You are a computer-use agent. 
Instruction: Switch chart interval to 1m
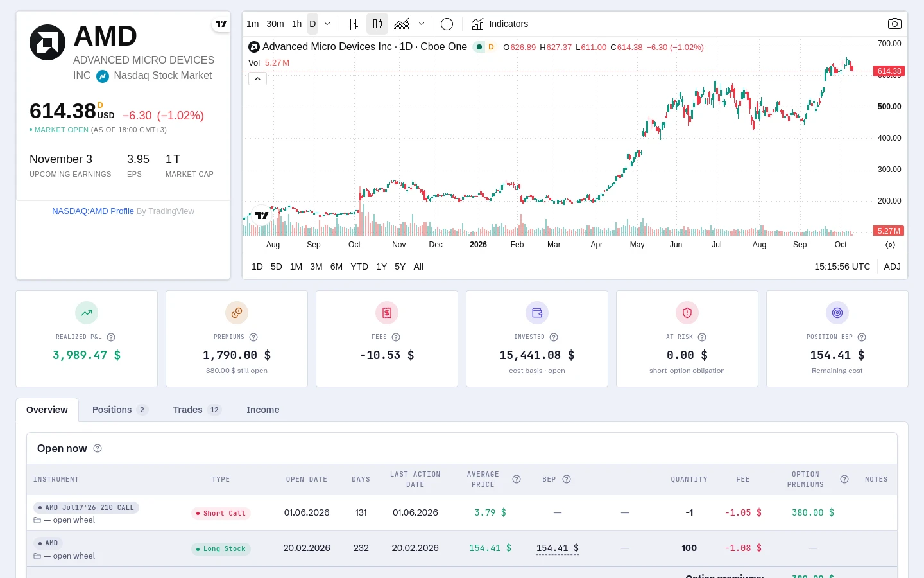[253, 24]
